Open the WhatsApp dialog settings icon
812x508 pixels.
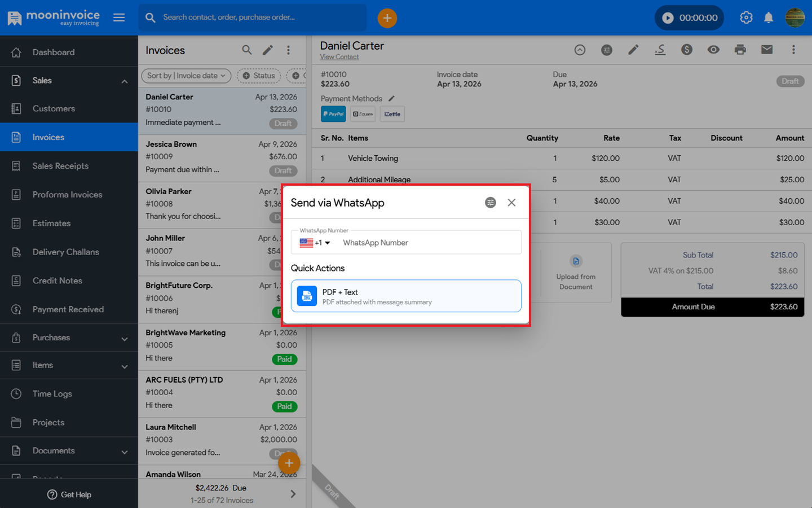click(x=490, y=203)
